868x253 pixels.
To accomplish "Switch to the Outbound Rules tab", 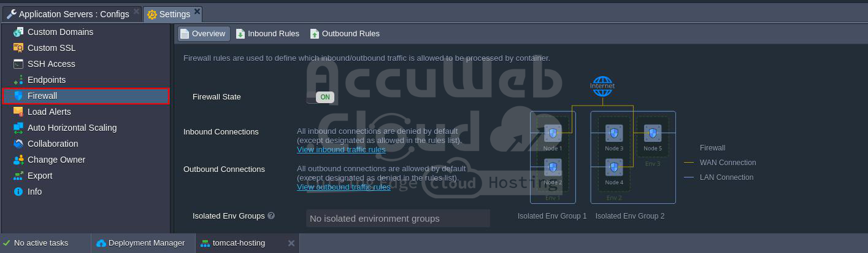I will tap(344, 34).
